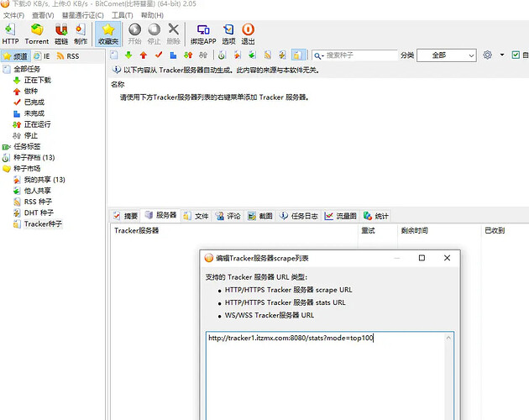Click the DHT torrent filter icon

(282, 55)
